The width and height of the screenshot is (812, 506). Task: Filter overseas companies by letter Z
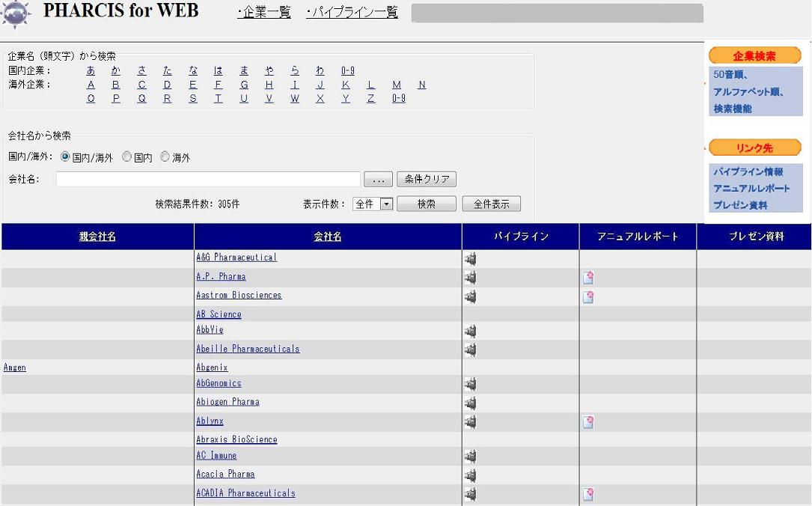[x=370, y=98]
